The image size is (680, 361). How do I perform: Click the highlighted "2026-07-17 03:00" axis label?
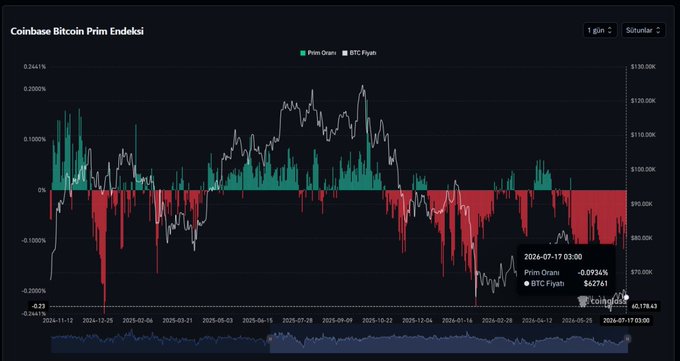pos(626,320)
